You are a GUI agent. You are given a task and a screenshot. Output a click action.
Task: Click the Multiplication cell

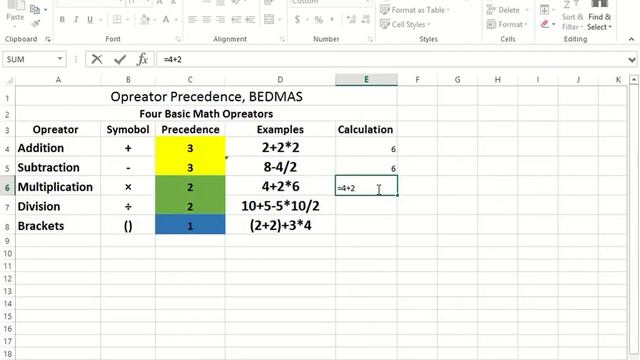pyautogui.click(x=58, y=187)
